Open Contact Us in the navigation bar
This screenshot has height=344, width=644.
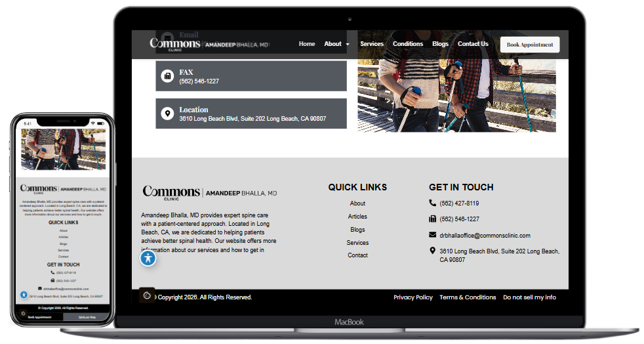point(473,44)
